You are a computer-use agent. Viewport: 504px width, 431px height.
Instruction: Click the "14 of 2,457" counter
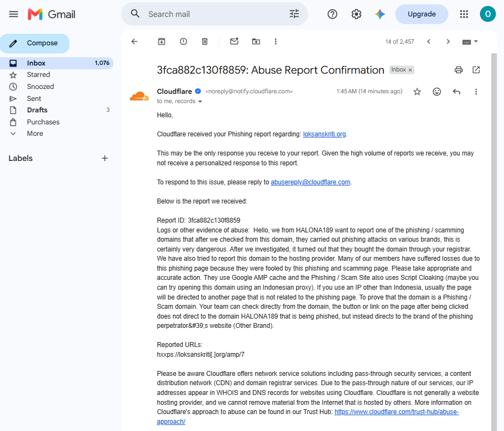point(400,42)
